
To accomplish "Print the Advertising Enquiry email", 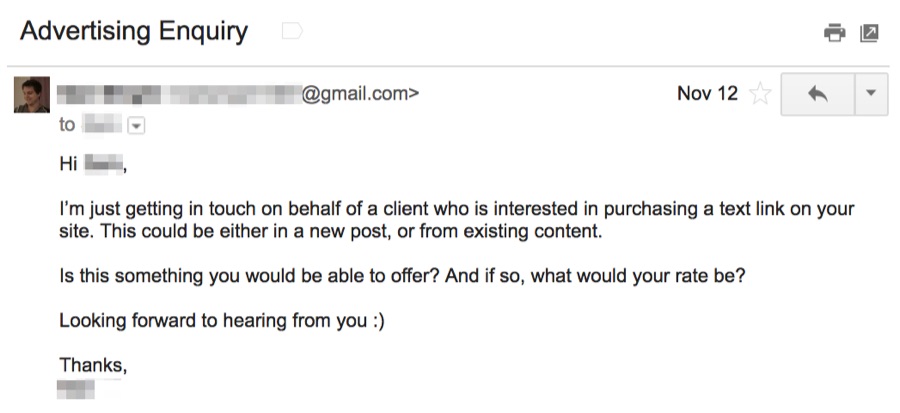I will (x=834, y=33).
